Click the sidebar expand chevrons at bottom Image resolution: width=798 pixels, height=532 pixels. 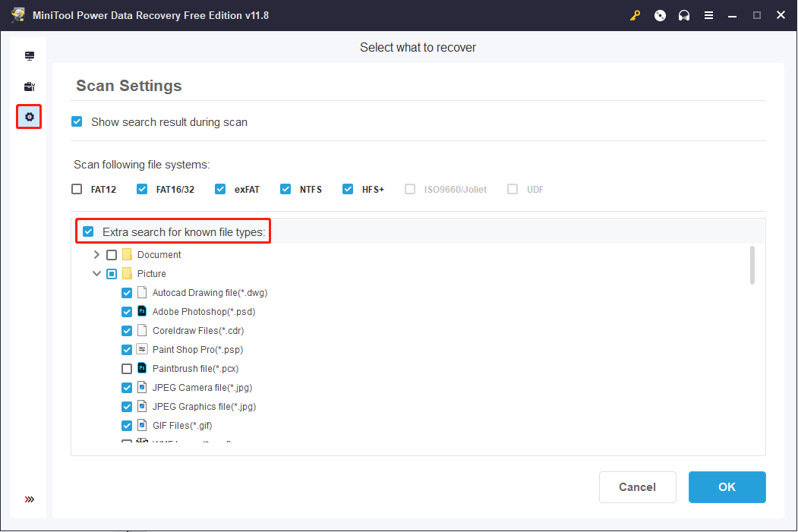pyautogui.click(x=29, y=499)
